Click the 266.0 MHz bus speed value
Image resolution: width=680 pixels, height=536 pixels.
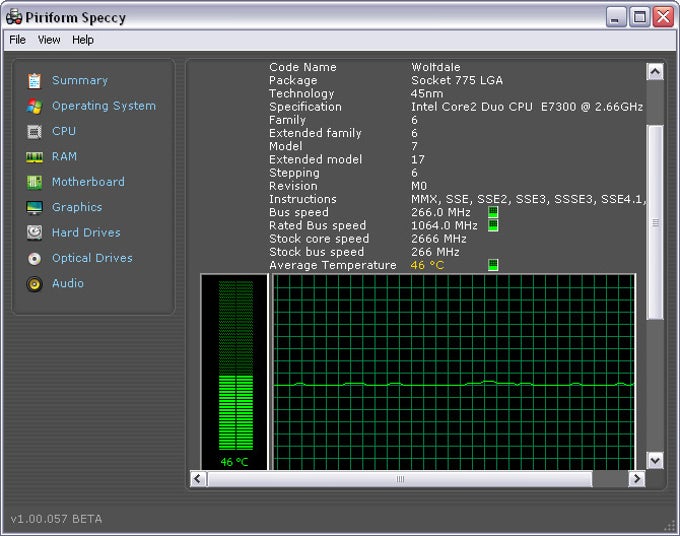441,212
